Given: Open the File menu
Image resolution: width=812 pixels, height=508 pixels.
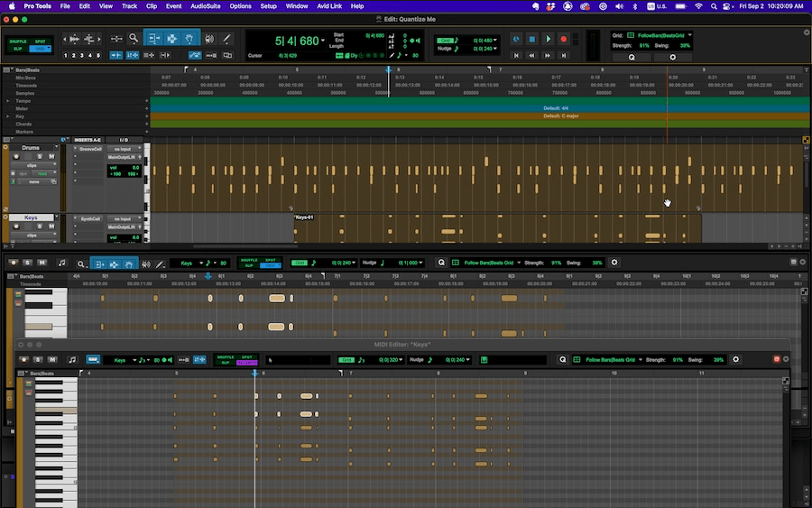Looking at the screenshot, I should [x=65, y=6].
